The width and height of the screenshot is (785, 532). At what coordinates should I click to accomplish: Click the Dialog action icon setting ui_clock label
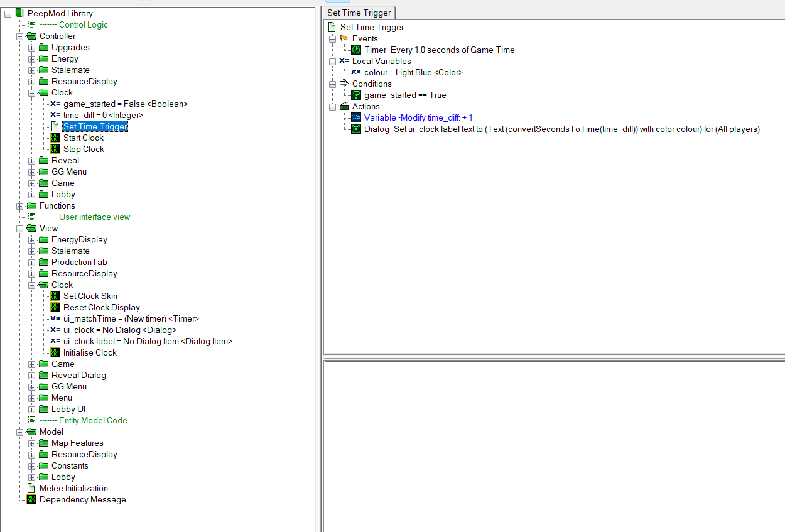pyautogui.click(x=356, y=129)
